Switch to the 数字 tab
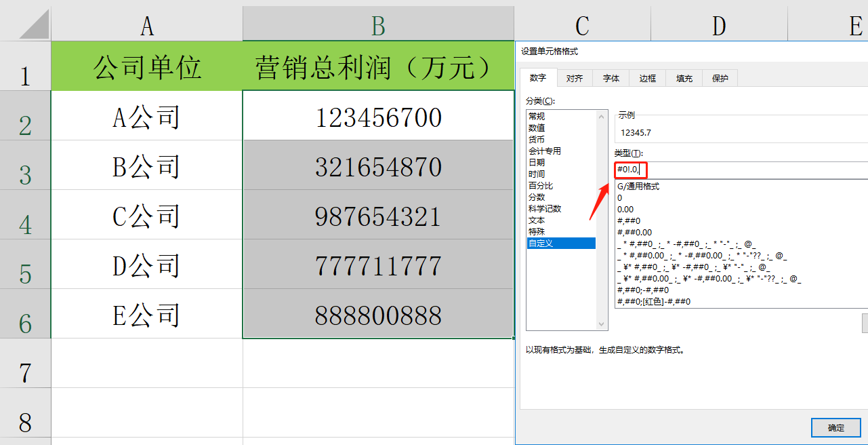This screenshot has width=868, height=445. click(538, 78)
